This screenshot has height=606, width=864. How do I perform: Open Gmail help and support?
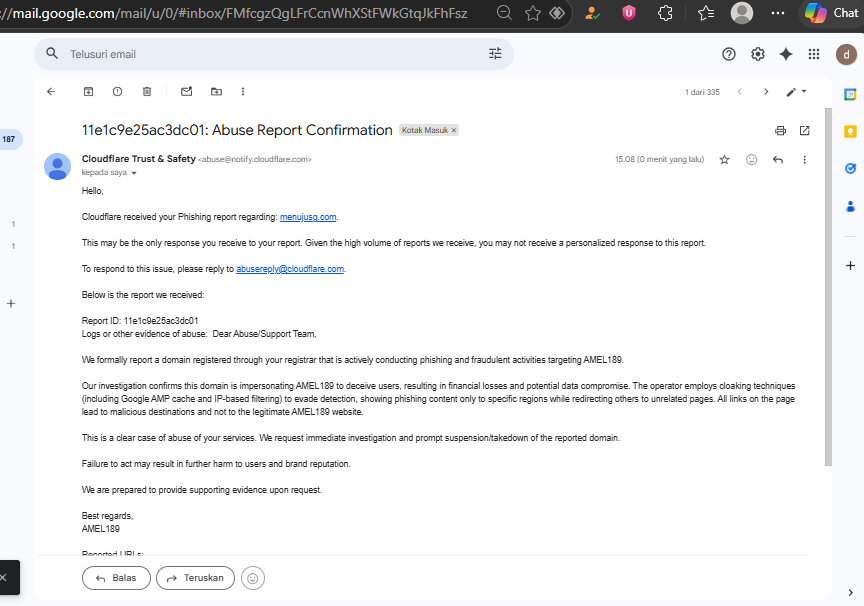click(x=729, y=54)
